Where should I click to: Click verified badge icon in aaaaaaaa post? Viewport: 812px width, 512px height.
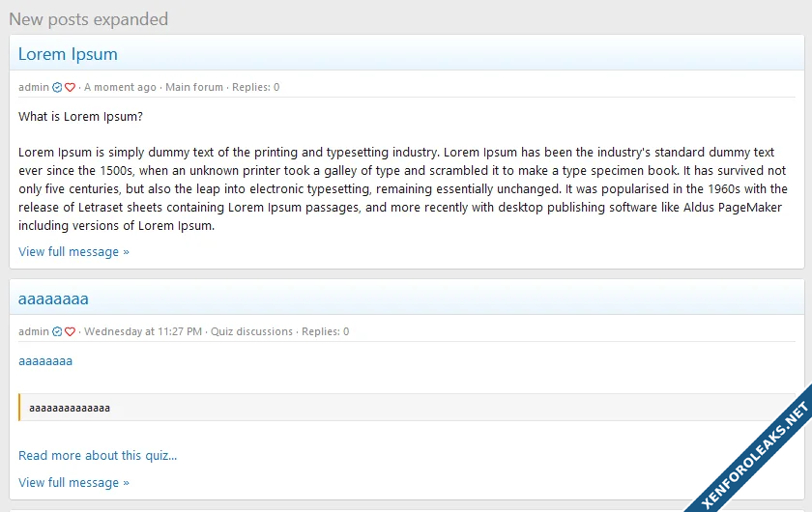[x=57, y=332]
